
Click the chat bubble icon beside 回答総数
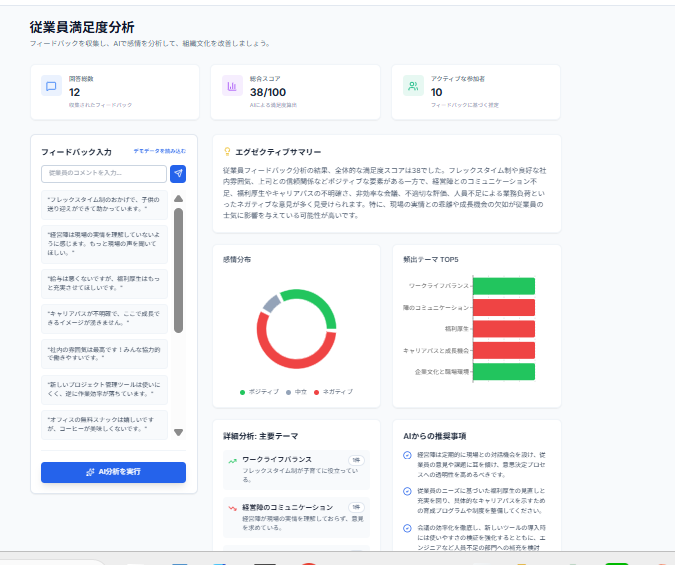click(x=51, y=86)
